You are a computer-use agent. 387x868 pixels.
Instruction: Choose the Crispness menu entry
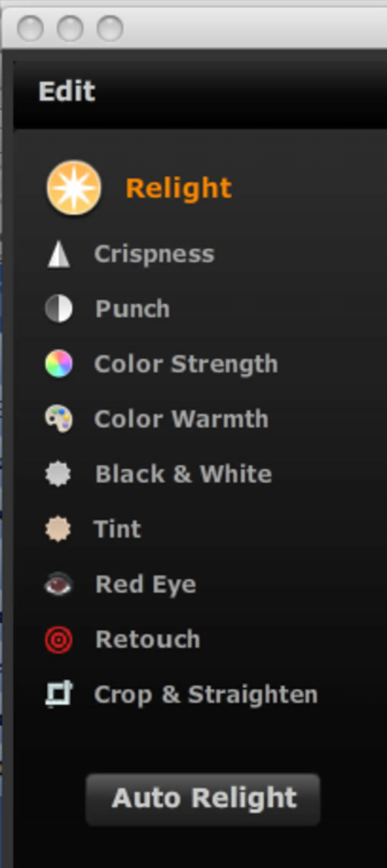coord(154,254)
